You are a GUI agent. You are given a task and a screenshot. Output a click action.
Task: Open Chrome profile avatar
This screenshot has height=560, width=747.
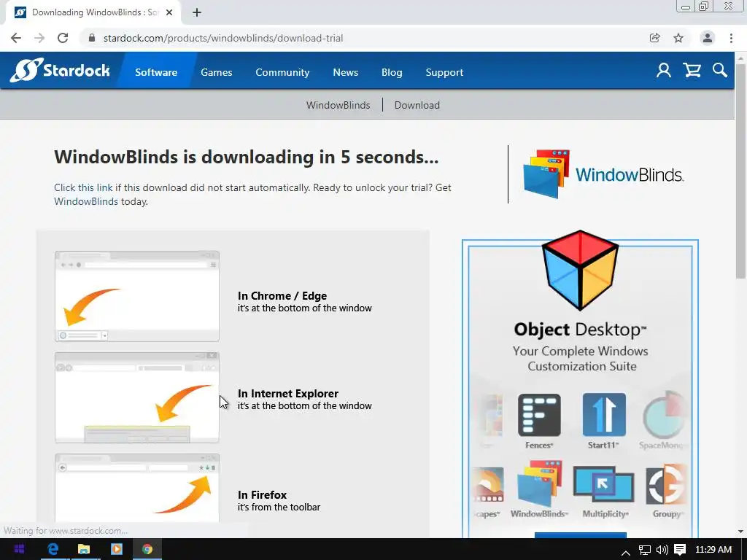tap(708, 38)
